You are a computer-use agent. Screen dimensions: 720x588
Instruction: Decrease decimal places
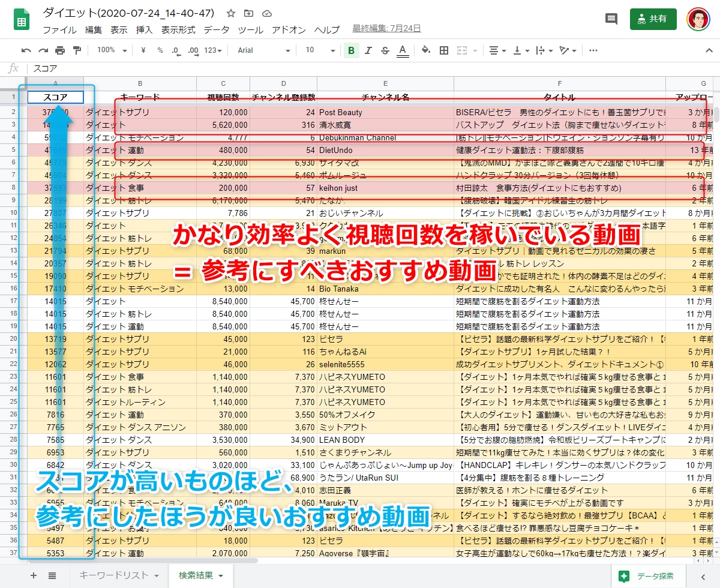tap(176, 50)
